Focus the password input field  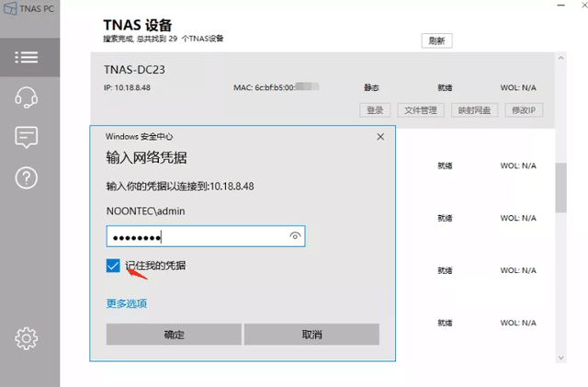(x=206, y=236)
